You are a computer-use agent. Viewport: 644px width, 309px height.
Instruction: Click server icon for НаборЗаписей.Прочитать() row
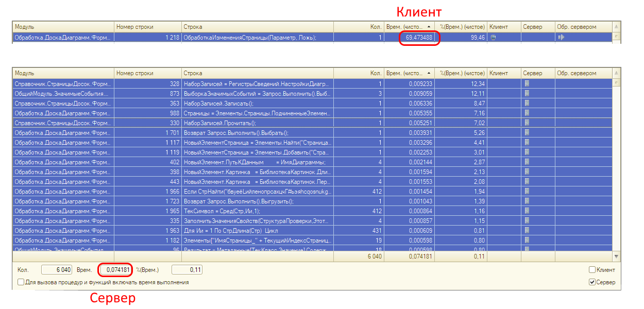coord(527,123)
